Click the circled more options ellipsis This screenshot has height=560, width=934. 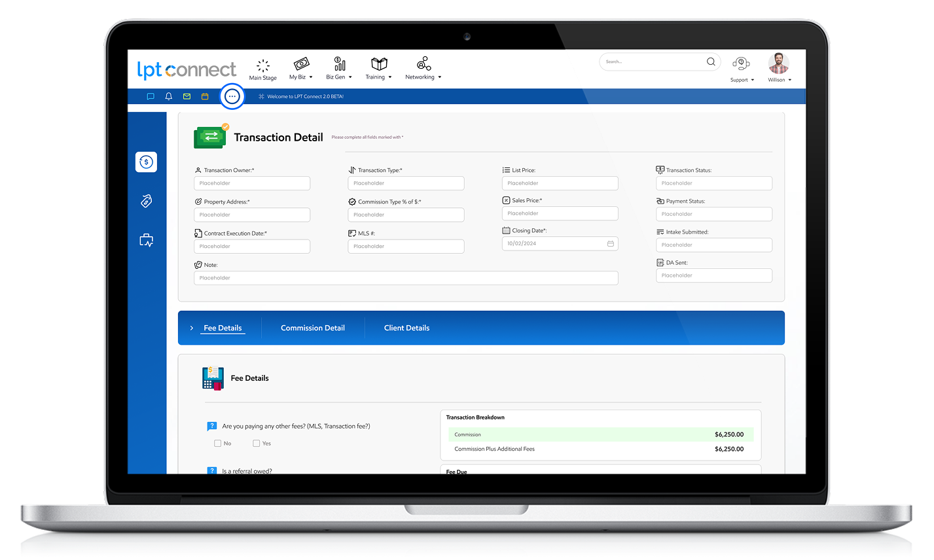232,96
